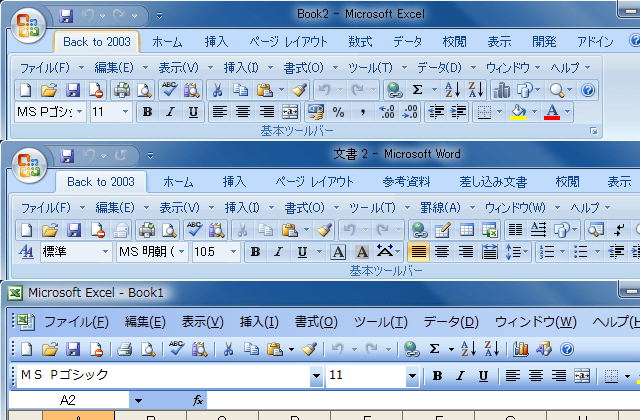Open MS 明朝 font dropdown in Word
The width and height of the screenshot is (640, 420).
182,252
